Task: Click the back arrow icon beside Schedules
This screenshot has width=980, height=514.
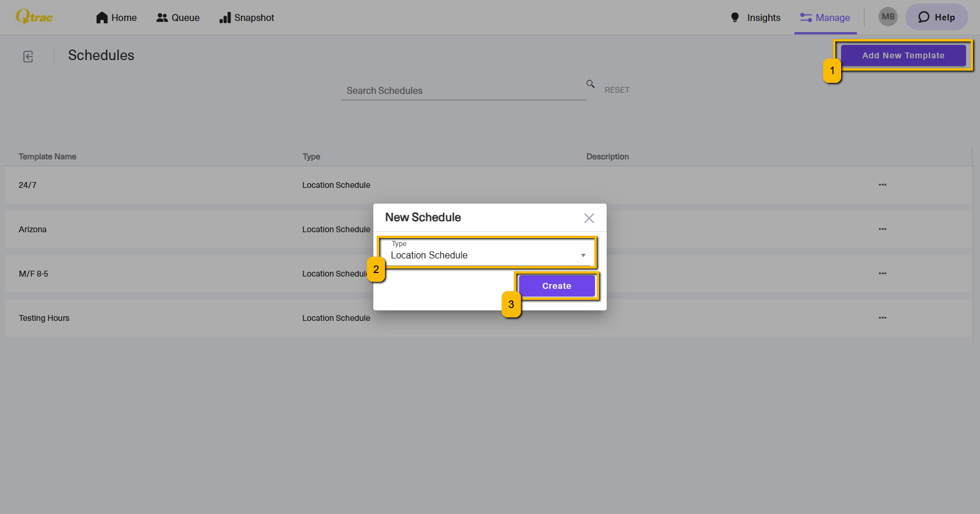Action: 28,56
